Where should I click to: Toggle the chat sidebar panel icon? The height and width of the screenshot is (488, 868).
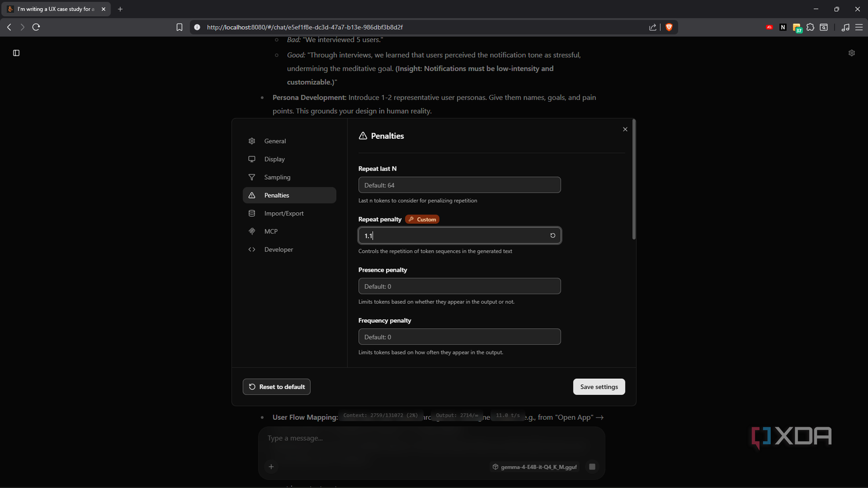[x=16, y=53]
